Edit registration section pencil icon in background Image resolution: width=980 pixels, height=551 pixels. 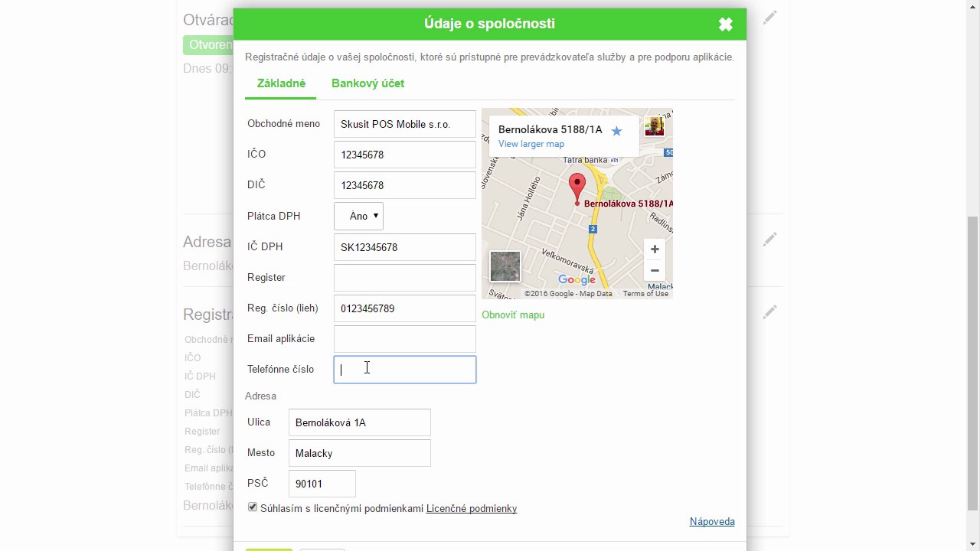tap(769, 311)
